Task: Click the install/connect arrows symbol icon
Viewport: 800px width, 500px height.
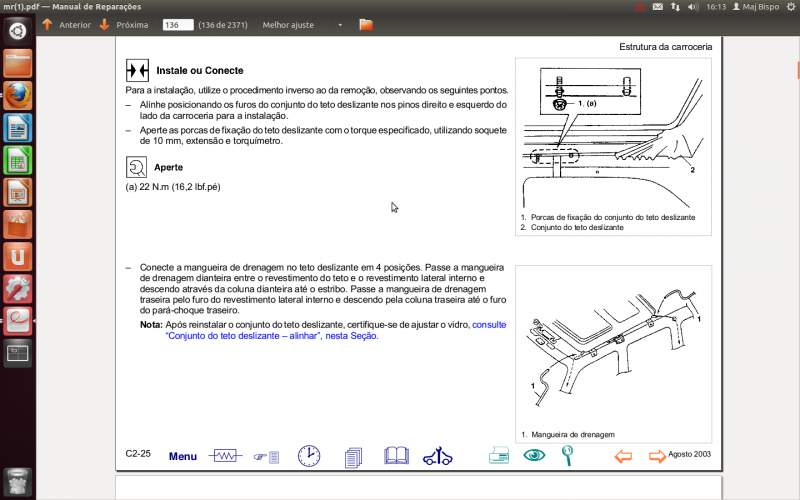Action: [x=137, y=70]
